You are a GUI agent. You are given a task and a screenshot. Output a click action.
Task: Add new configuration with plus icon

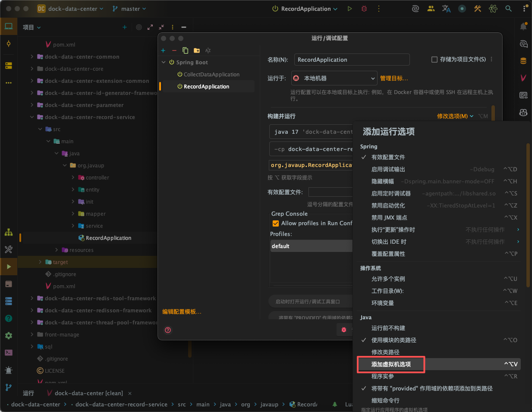163,50
